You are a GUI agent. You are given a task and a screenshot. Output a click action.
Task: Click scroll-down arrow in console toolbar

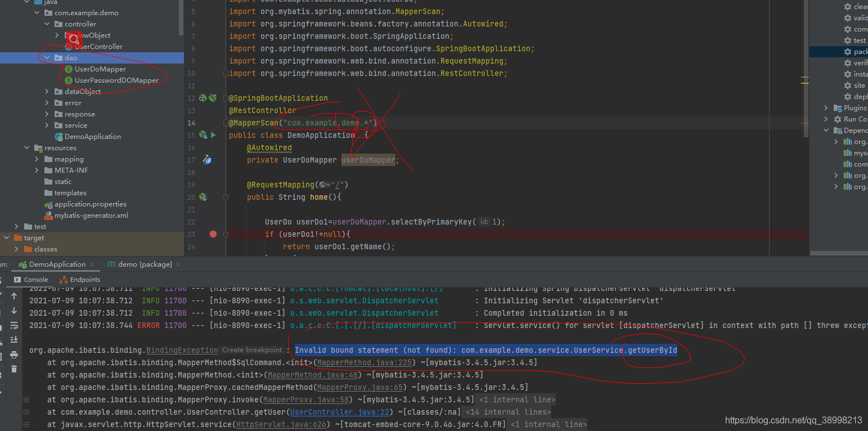tap(14, 311)
